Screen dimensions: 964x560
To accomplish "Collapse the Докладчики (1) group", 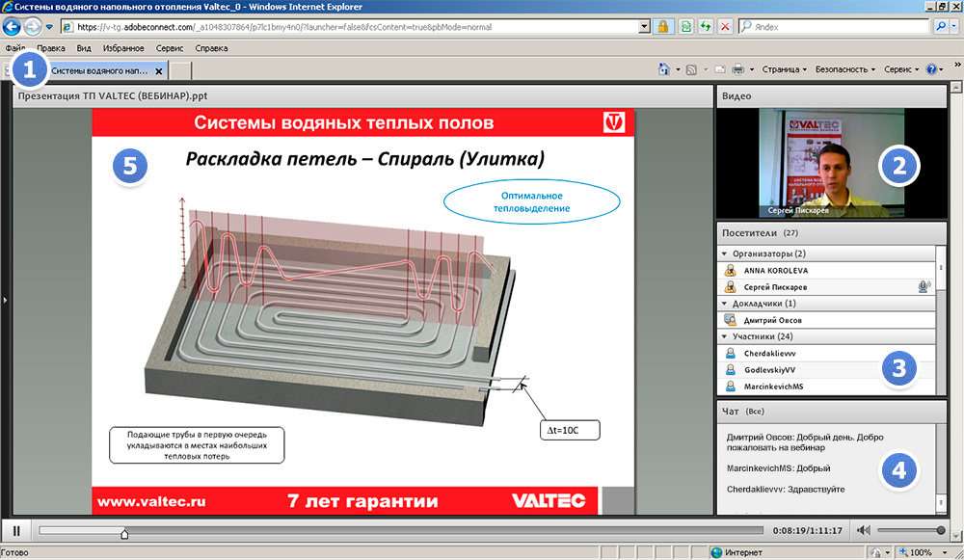I will [x=724, y=303].
